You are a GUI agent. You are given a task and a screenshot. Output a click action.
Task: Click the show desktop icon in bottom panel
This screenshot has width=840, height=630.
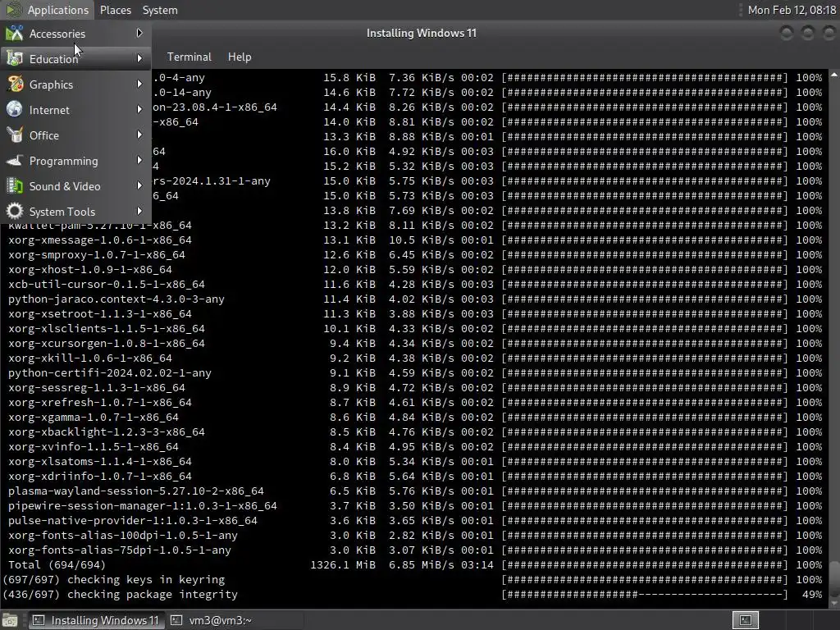coord(10,620)
